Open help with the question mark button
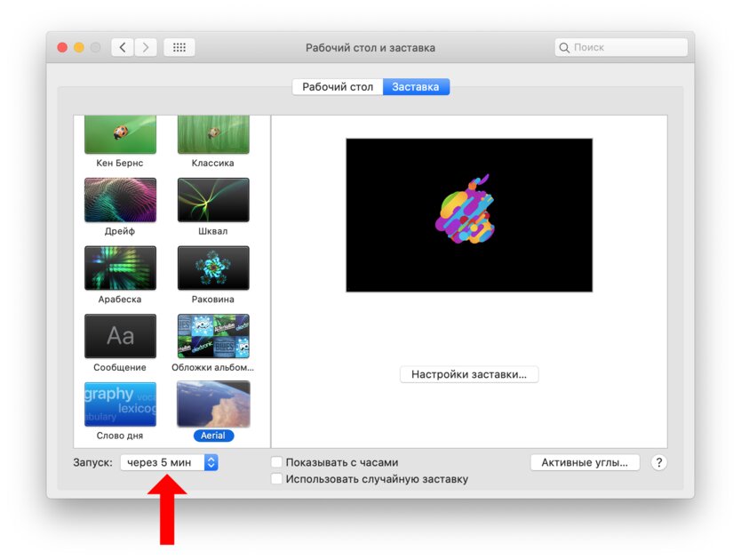Viewport: 741px width, 560px height. 658,462
